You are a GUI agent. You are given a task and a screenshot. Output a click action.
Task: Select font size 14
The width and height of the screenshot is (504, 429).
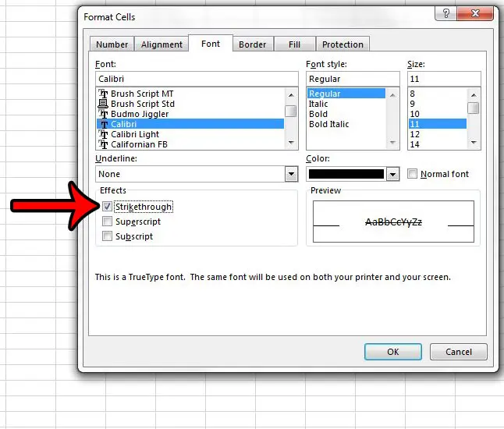pos(438,144)
